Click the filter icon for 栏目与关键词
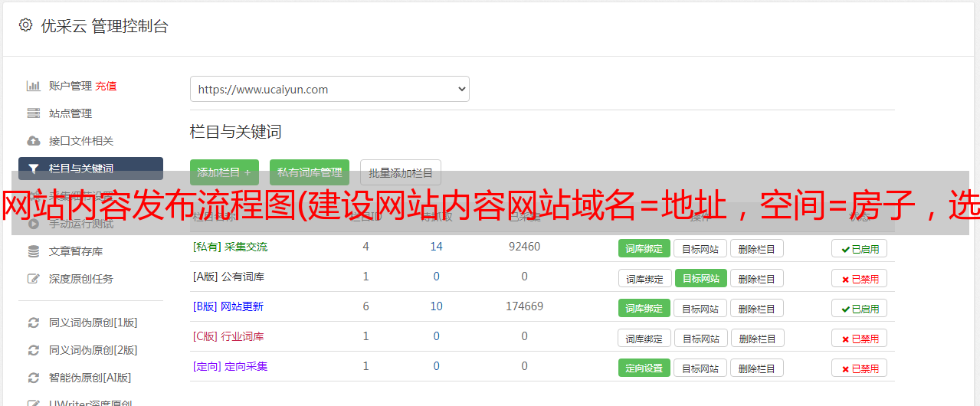 click(x=33, y=169)
